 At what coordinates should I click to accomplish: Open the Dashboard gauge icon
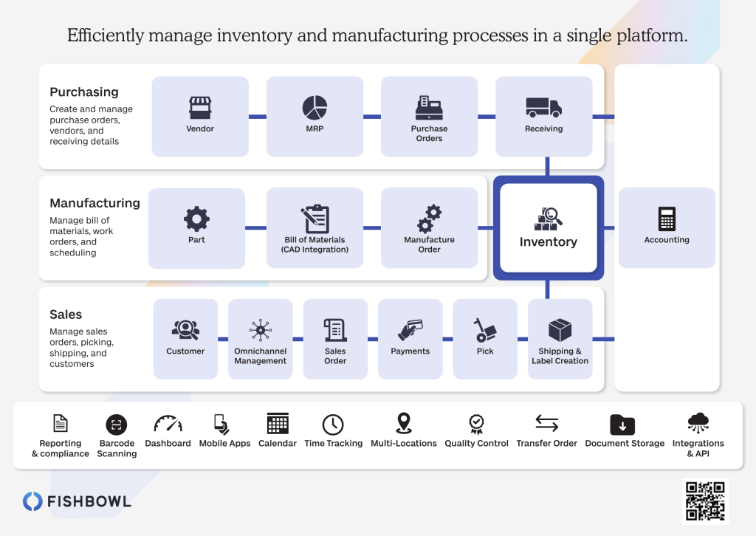(168, 424)
